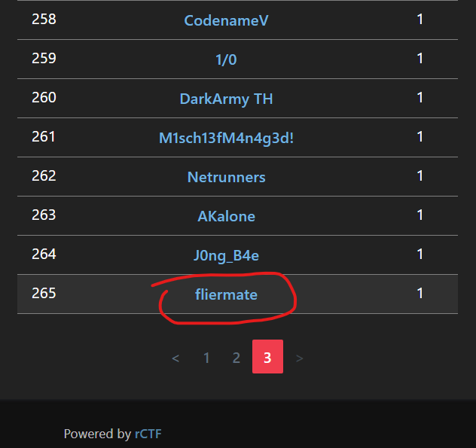Viewport: 476px width, 448px height.
Task: Open the circled fliermate team link
Action: click(226, 294)
